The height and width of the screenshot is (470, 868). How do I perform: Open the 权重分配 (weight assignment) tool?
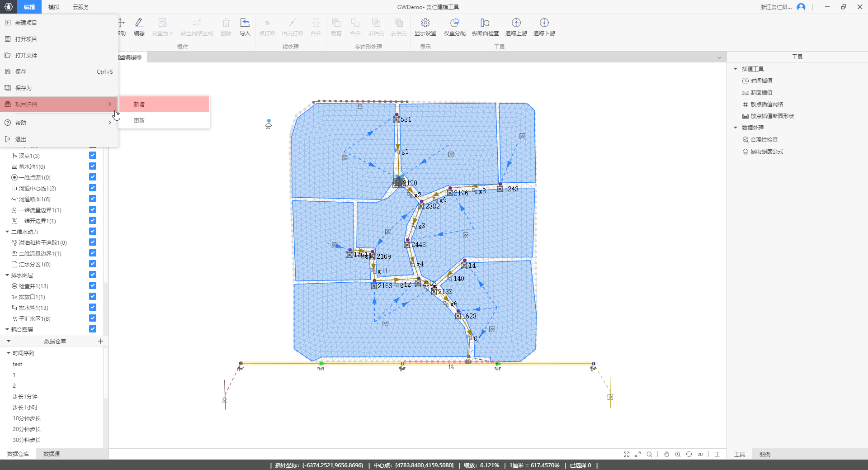[x=454, y=23]
